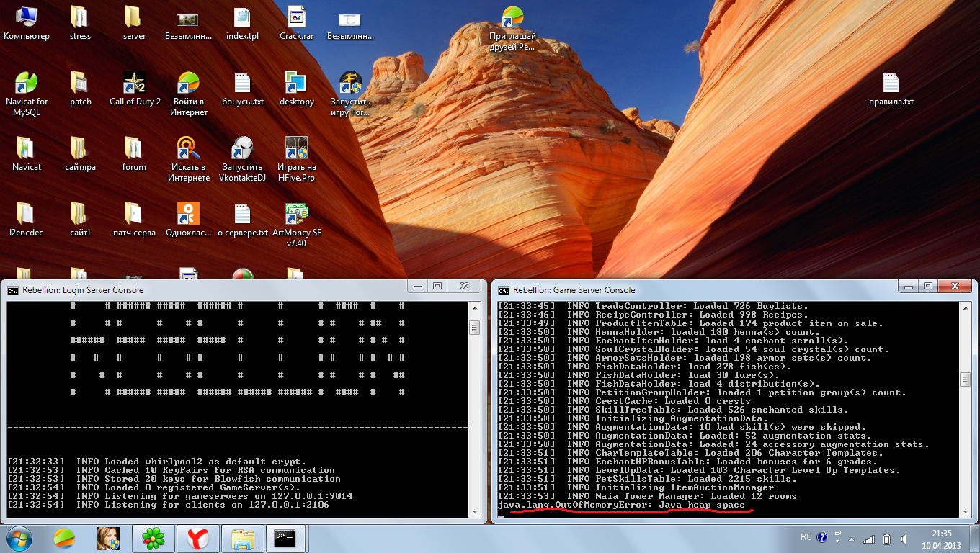Open the Windows Start menu
Viewport: 980px width, 553px height.
[19, 537]
